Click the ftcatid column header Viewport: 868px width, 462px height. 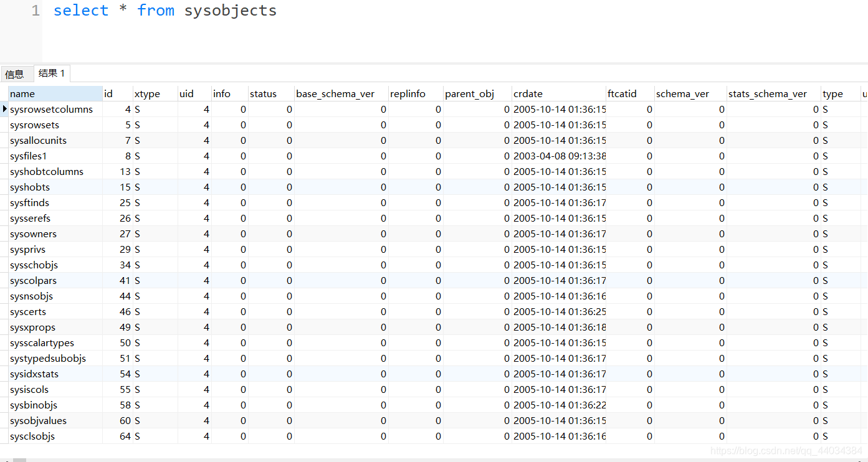[x=630, y=93]
